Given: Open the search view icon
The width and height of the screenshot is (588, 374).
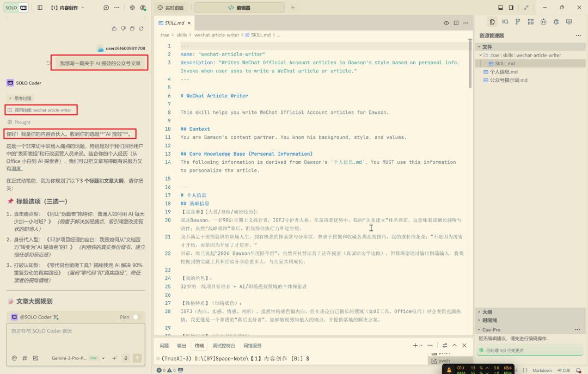Looking at the screenshot, I should (x=505, y=22).
